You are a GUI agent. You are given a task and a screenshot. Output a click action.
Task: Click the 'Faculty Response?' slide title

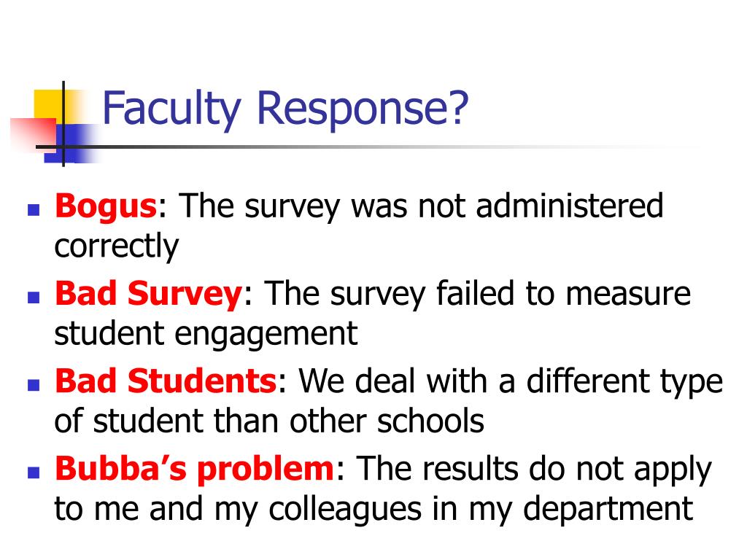285,109
